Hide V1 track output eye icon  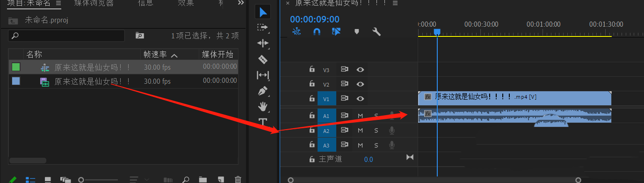[360, 99]
